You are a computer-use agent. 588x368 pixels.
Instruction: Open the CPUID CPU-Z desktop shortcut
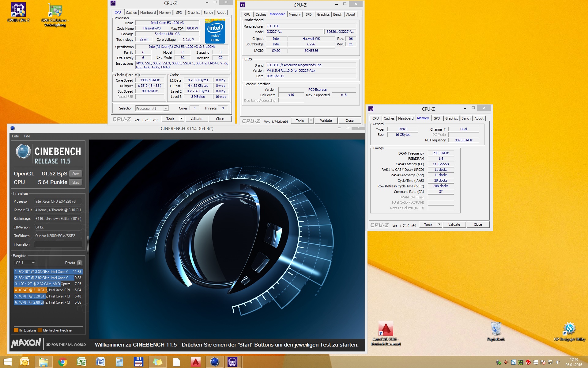(18, 13)
